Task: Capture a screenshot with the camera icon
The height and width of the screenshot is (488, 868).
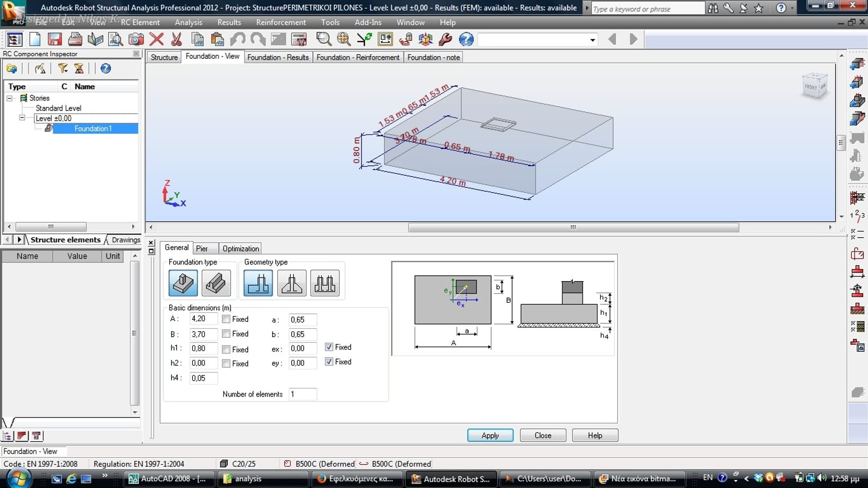Action: 136,39
